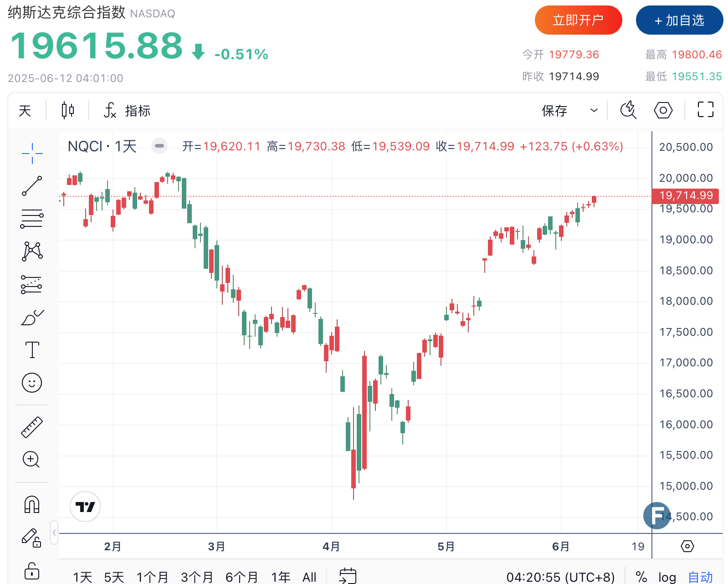Click the 加自选 button

point(679,20)
